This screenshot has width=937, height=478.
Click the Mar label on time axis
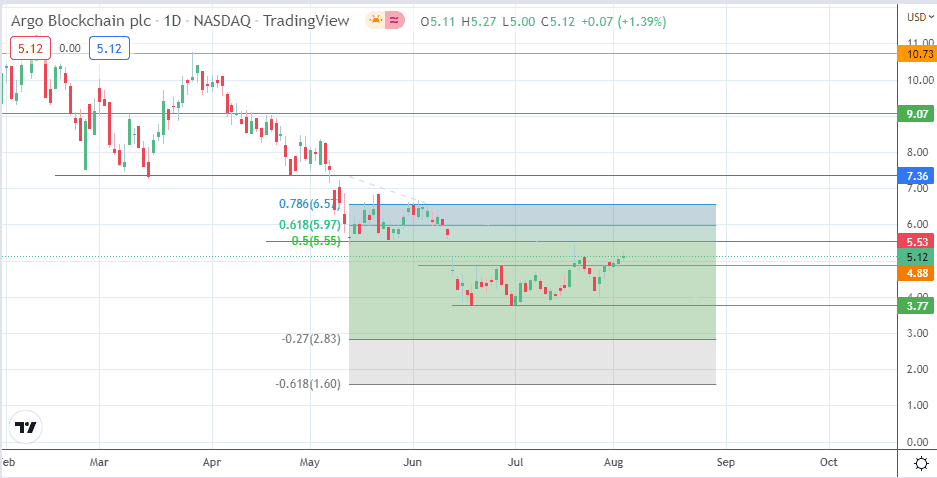(99, 462)
